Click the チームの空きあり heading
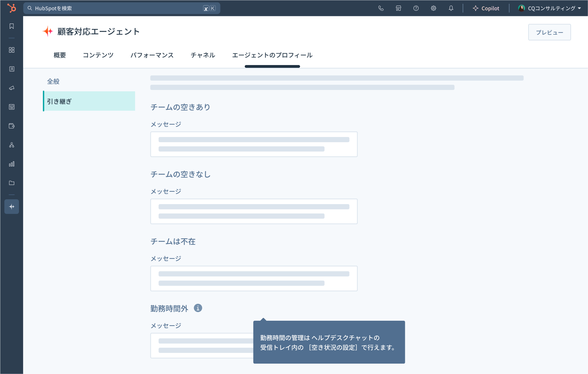588x374 pixels. (x=180, y=107)
